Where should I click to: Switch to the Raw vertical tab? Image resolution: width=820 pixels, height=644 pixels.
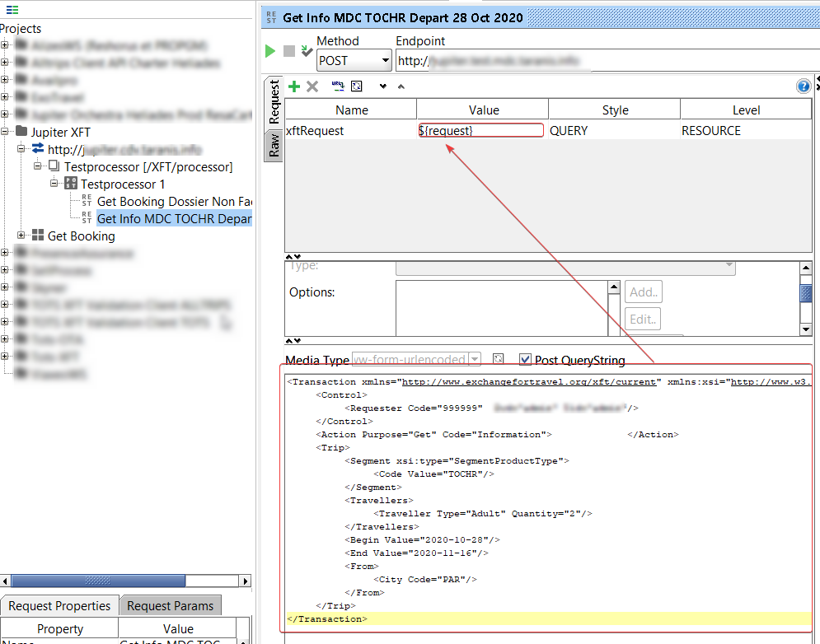tap(274, 146)
